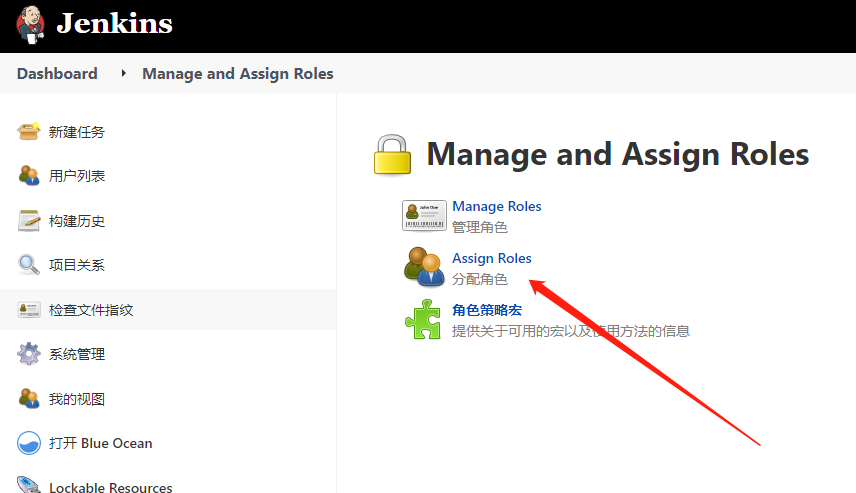Click the green puzzle piece icon
Screen dimensions: 856x493
[x=424, y=320]
